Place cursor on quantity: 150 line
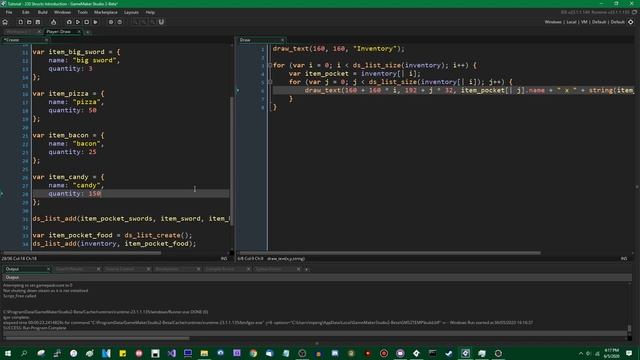This screenshot has width=640, height=360. click(x=131, y=193)
